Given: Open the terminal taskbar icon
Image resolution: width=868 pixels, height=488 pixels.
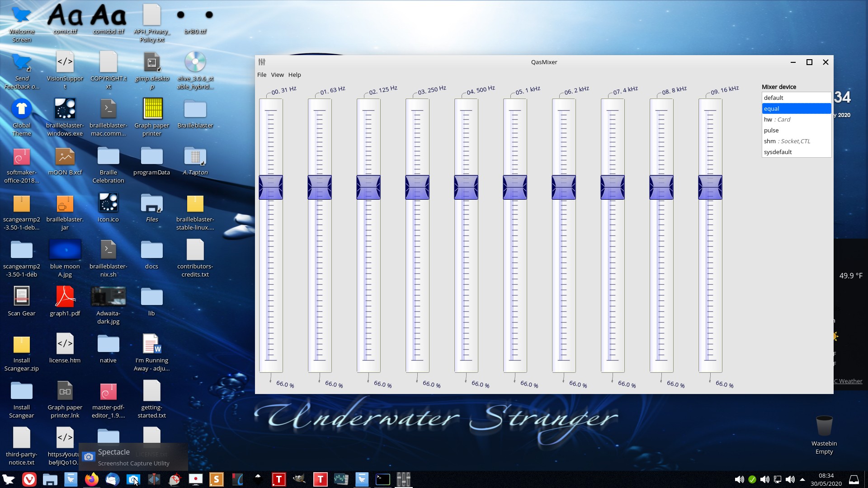Looking at the screenshot, I should [x=382, y=479].
